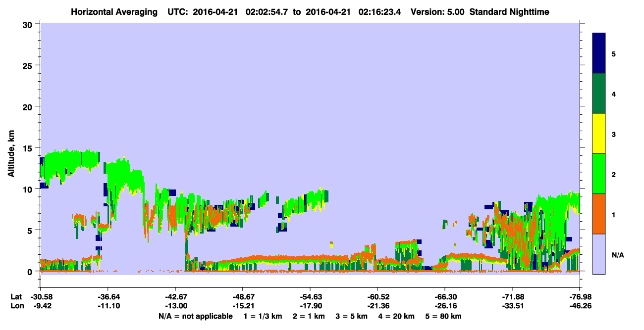Click the latitude value -36.64
The width and height of the screenshot is (644, 330).
[x=108, y=297]
